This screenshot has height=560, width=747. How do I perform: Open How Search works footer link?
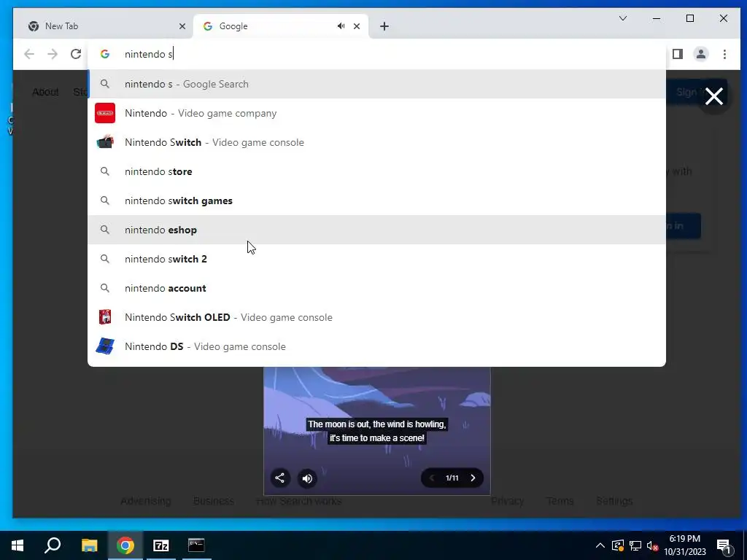point(298,501)
